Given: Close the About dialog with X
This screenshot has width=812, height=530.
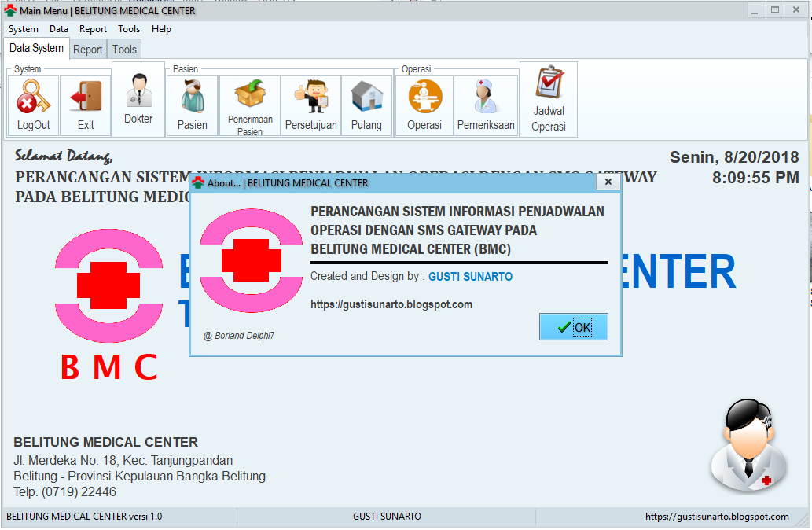Looking at the screenshot, I should click(x=608, y=182).
